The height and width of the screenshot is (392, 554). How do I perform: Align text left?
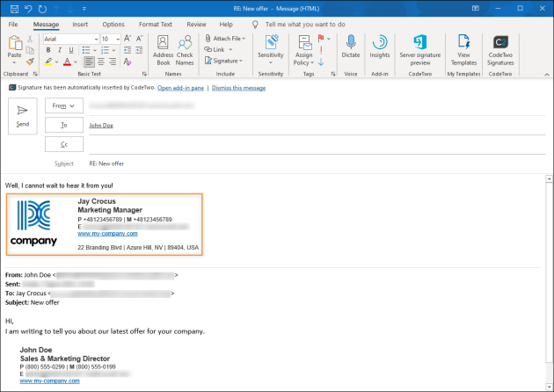(89, 62)
